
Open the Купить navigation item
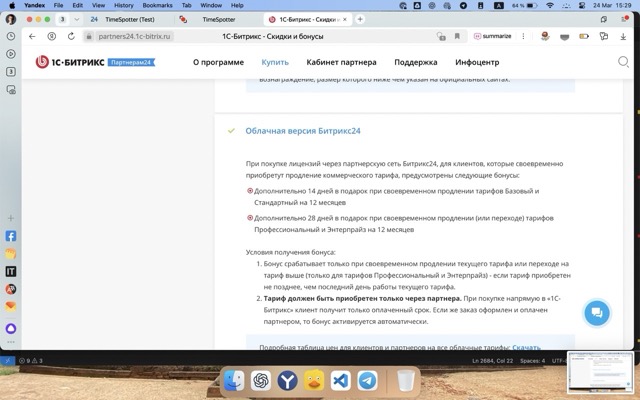click(x=247, y=62)
